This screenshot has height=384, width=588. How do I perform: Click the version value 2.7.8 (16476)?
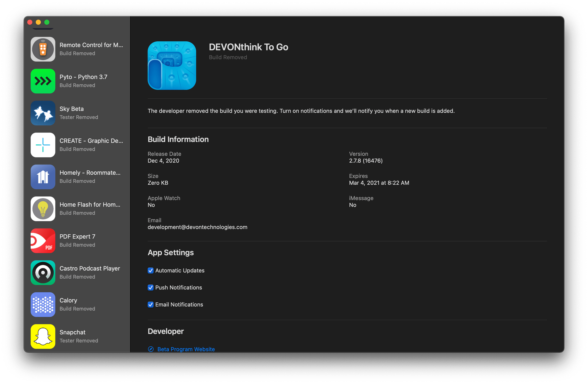[x=366, y=161]
